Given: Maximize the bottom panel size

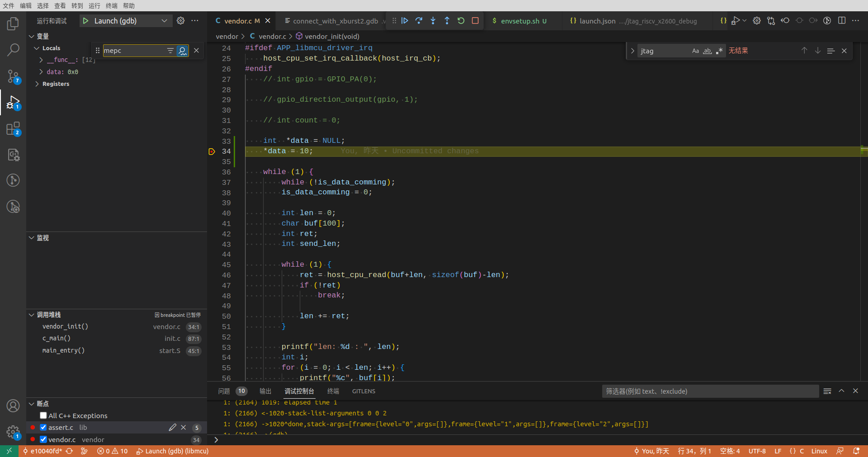Looking at the screenshot, I should [841, 391].
